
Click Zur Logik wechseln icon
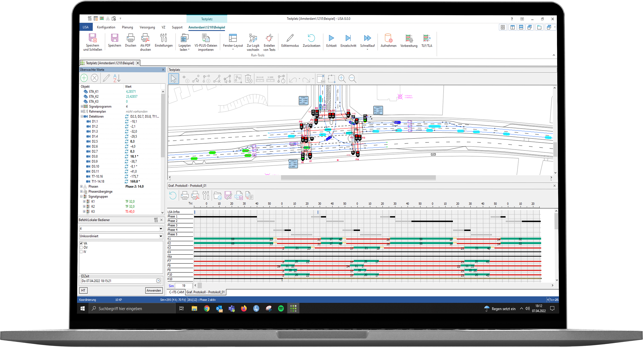click(253, 38)
